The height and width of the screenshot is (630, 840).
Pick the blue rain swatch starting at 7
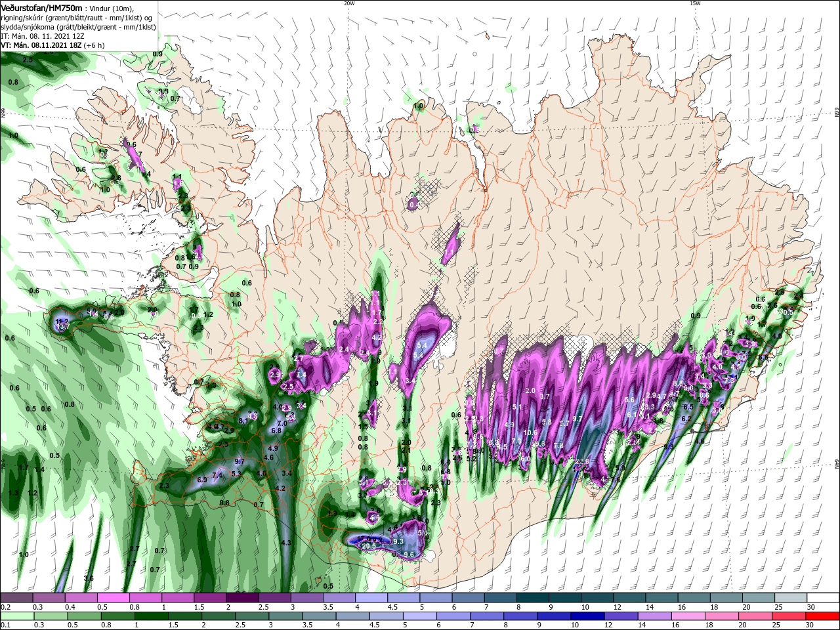486,616
